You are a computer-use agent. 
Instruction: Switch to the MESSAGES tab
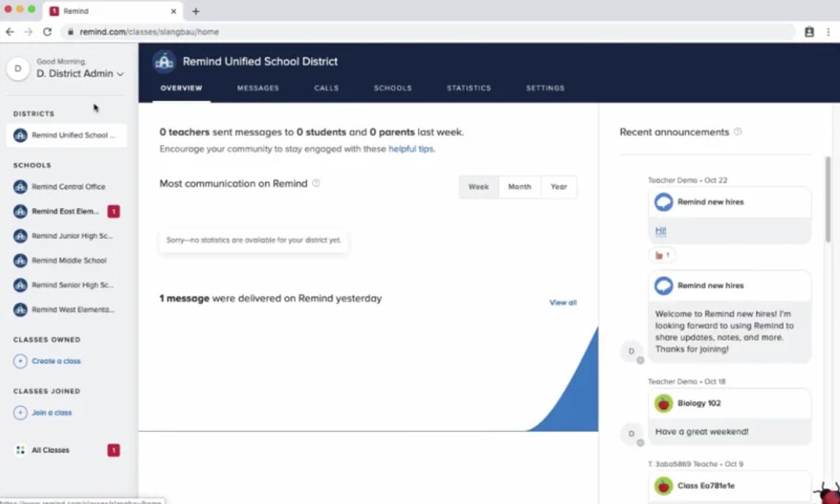click(x=257, y=88)
